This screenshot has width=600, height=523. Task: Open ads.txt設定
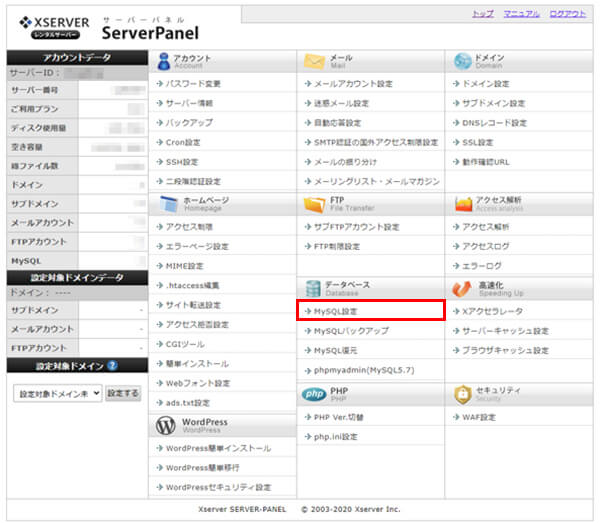coord(188,403)
